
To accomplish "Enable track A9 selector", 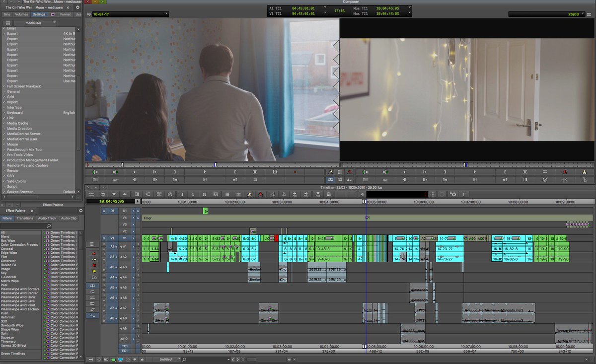I will point(125,328).
